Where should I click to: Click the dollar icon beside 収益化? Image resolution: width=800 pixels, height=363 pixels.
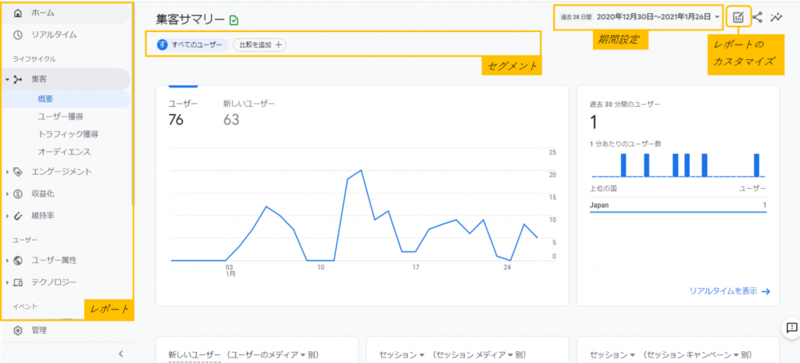click(x=18, y=194)
